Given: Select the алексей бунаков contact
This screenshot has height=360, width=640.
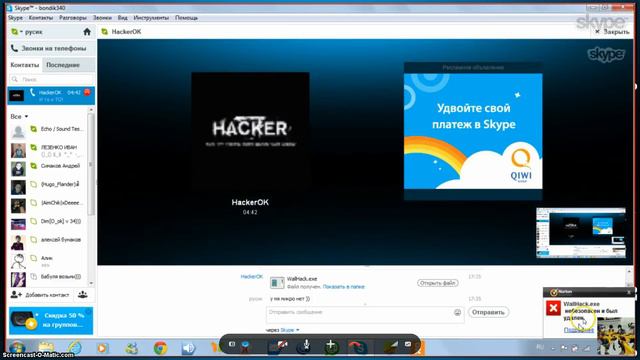Looking at the screenshot, I should [48, 242].
